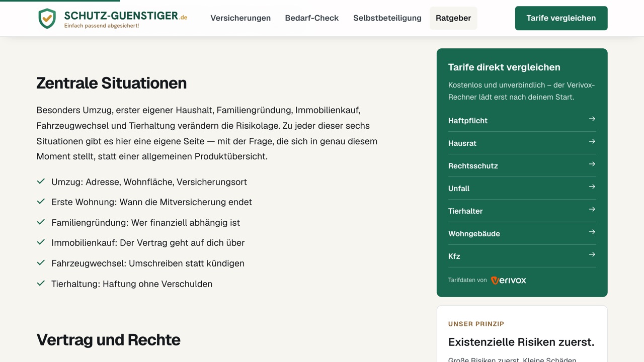Click the arrow icon next to Haftpflicht
This screenshot has width=644, height=362.
(592, 119)
